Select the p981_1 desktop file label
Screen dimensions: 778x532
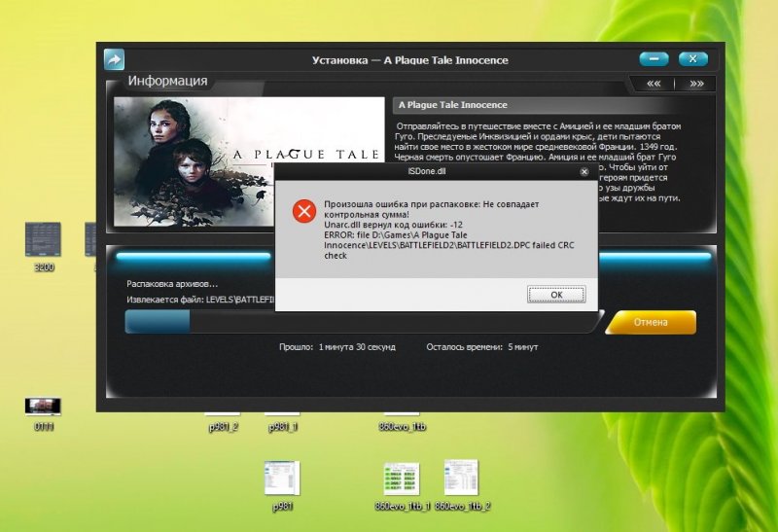click(x=282, y=426)
